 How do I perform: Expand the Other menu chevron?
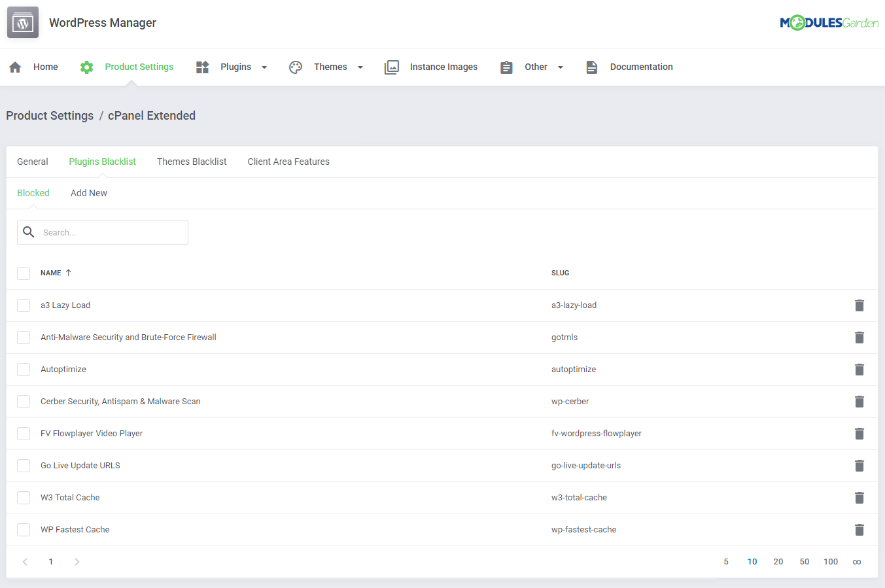pos(561,67)
